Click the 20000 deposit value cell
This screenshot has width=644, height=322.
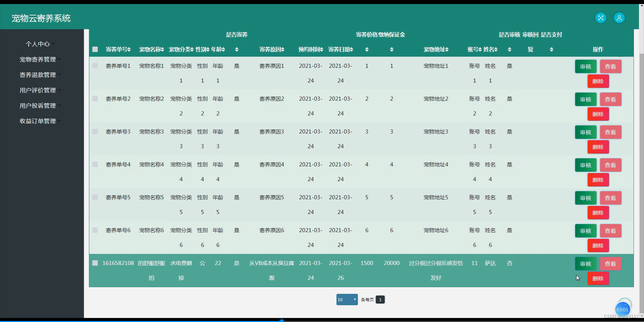pos(392,263)
